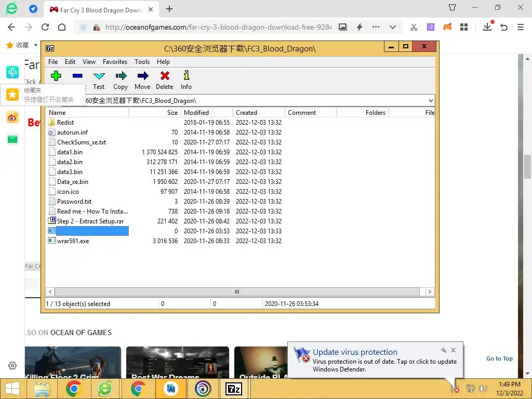The height and width of the screenshot is (399, 532).
Task: Open the Favorites menu in 7-Zip
Action: [x=115, y=62]
